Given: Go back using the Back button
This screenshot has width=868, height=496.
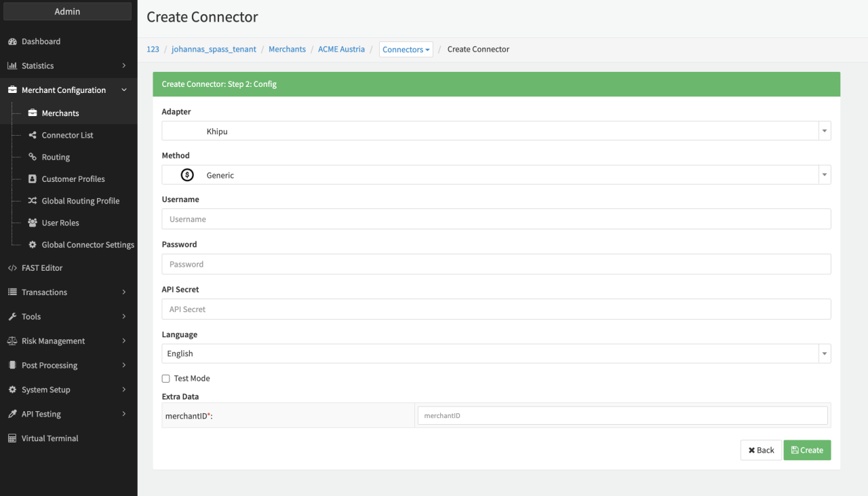Looking at the screenshot, I should (x=761, y=450).
